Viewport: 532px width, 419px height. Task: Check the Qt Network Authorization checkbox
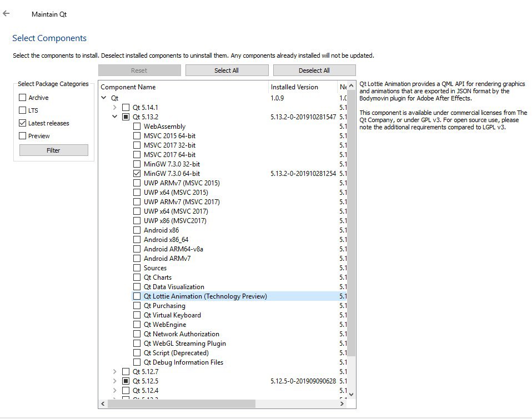tap(137, 334)
